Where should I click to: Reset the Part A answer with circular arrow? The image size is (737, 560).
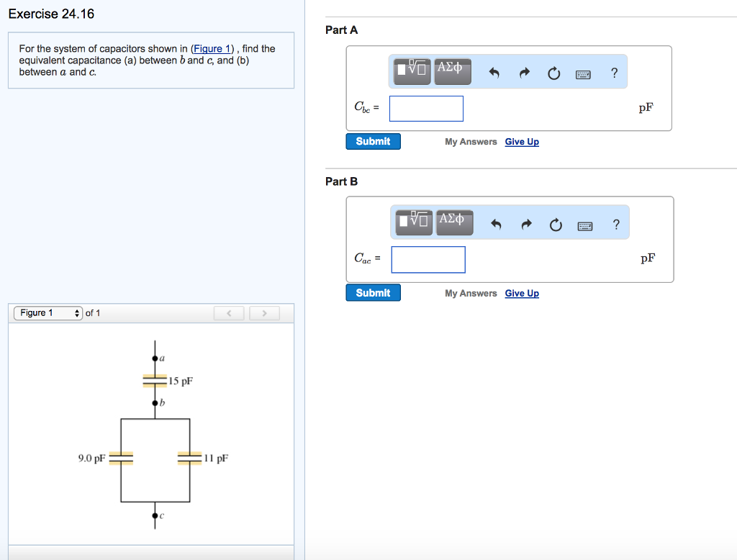[553, 72]
